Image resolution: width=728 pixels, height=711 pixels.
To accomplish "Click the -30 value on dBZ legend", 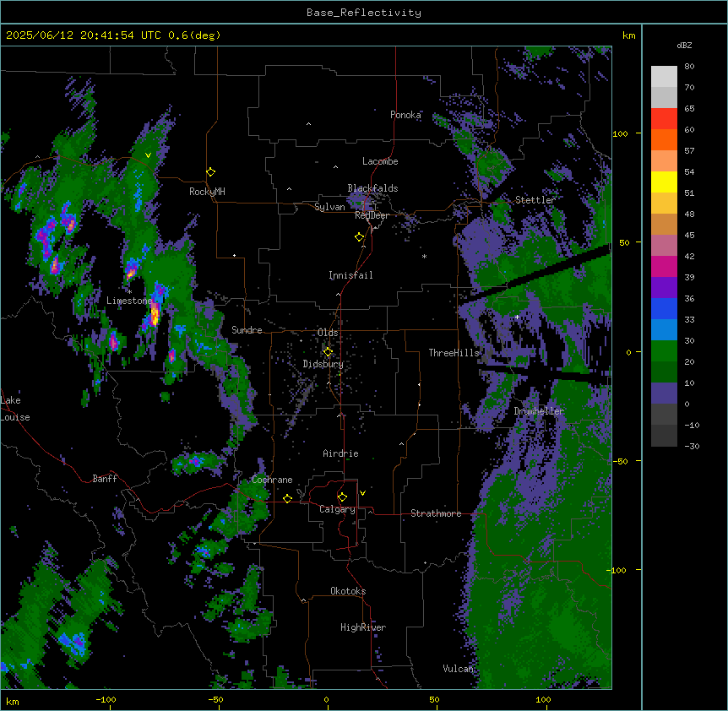I will point(692,446).
